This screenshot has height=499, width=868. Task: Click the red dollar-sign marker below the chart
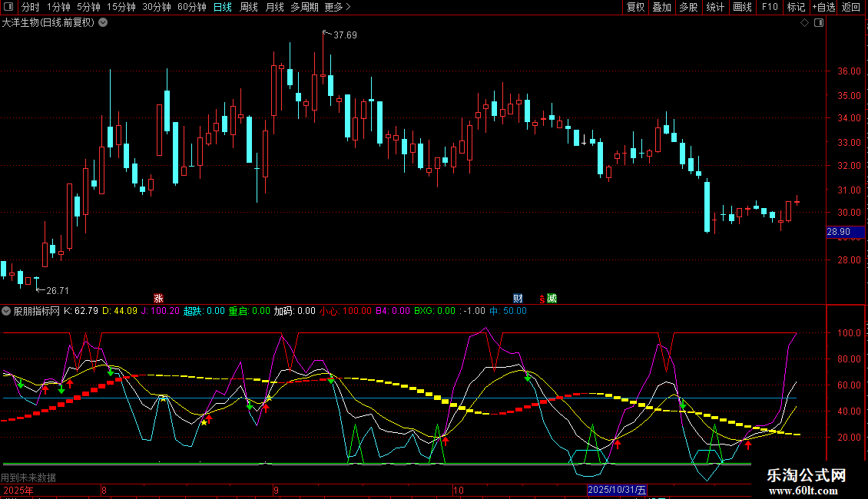(542, 299)
